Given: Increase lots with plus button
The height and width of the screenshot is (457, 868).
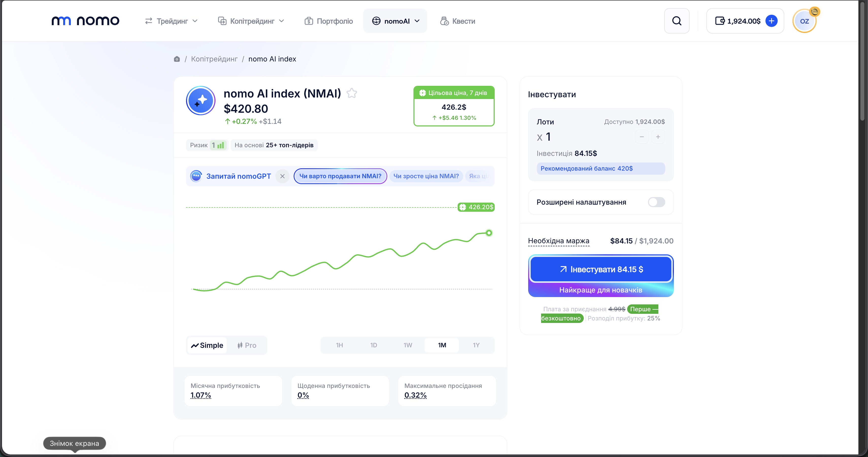Looking at the screenshot, I should click(658, 137).
